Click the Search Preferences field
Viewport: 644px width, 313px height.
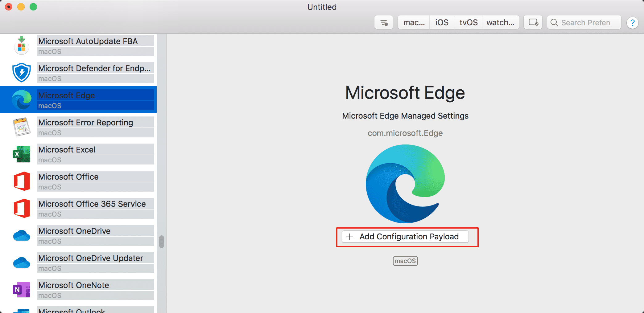point(585,22)
